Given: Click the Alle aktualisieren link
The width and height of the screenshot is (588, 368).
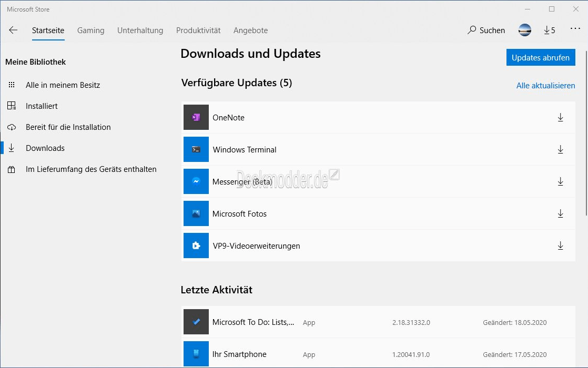Looking at the screenshot, I should click(x=545, y=86).
